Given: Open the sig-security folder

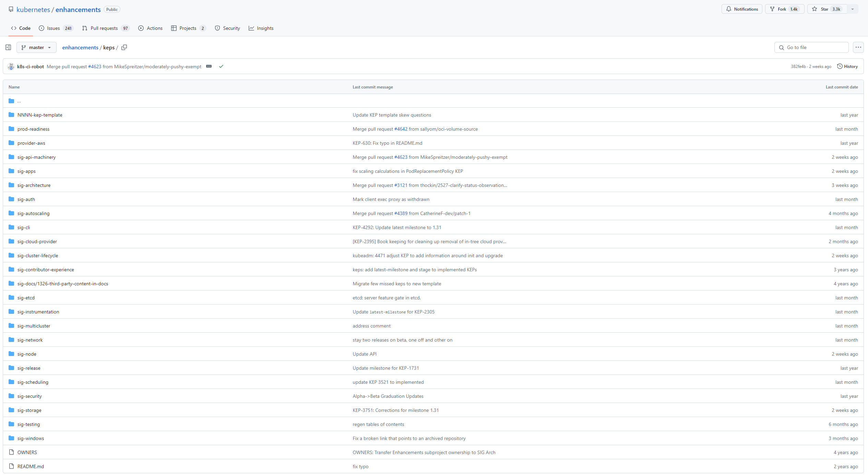Looking at the screenshot, I should (x=29, y=396).
